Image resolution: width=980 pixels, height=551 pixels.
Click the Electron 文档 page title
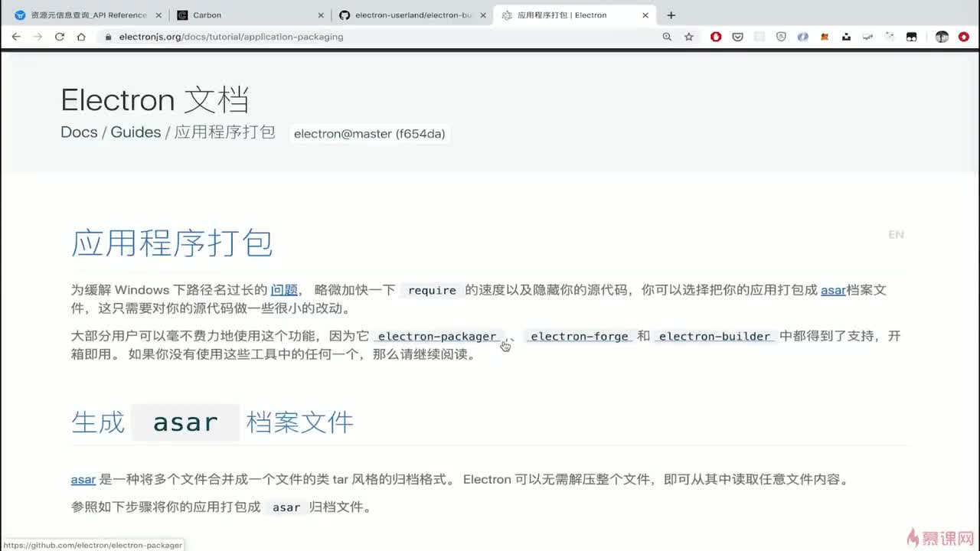pos(155,100)
